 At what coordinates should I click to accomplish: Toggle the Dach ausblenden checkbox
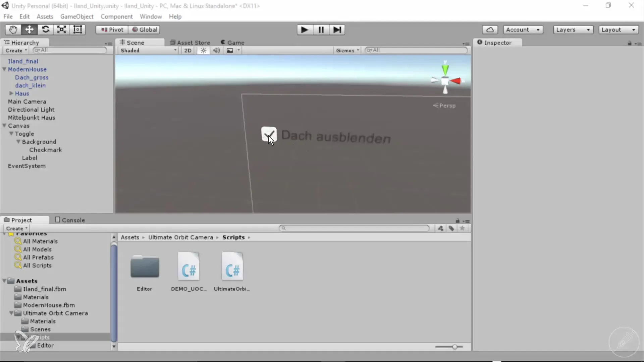click(x=269, y=134)
